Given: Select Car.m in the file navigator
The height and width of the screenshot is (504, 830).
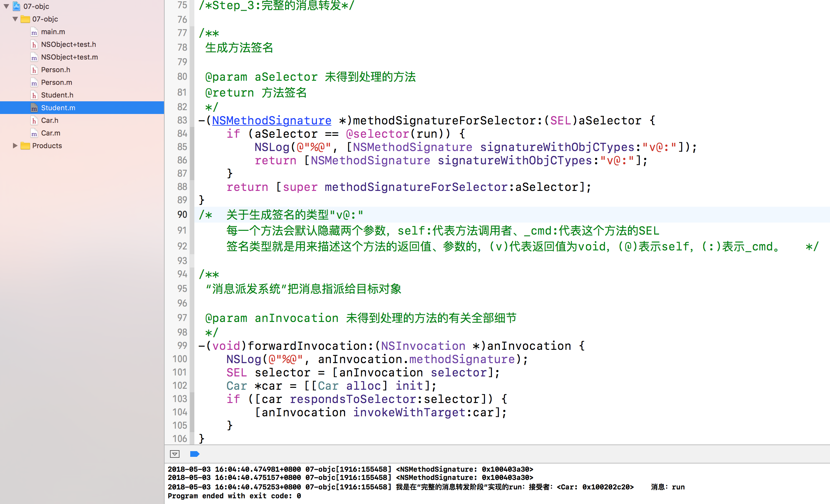Looking at the screenshot, I should [x=51, y=133].
